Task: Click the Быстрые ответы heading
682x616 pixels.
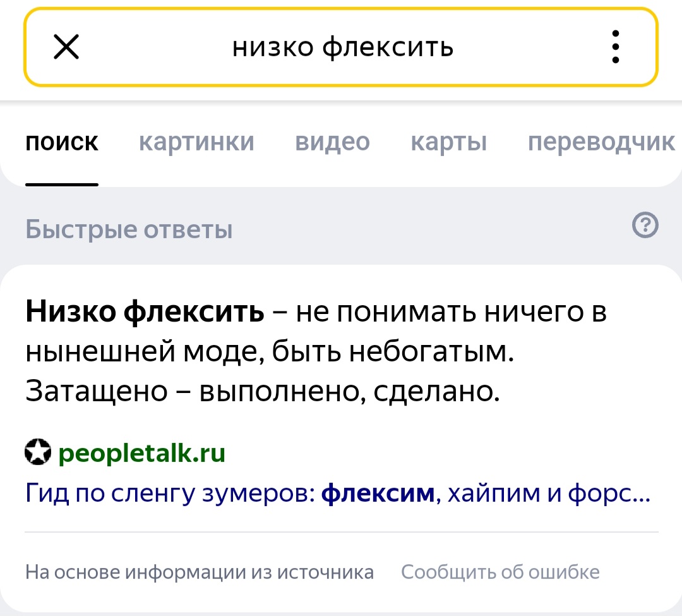Action: (x=129, y=229)
